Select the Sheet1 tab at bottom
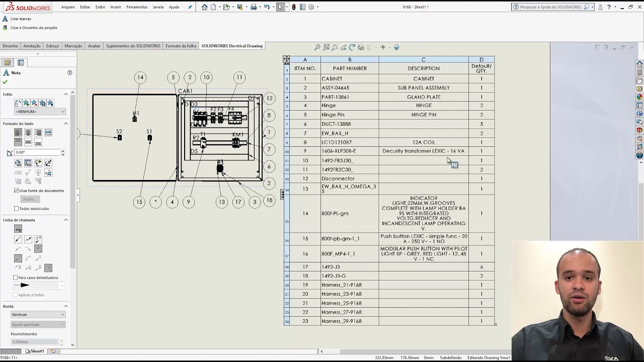This screenshot has width=644, height=362. (35, 351)
